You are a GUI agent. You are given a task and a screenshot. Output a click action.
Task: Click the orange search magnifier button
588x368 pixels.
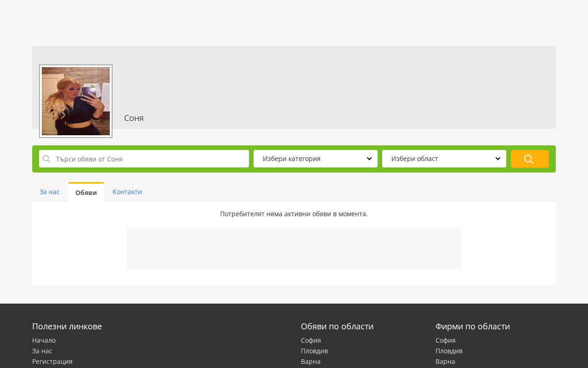pos(530,159)
